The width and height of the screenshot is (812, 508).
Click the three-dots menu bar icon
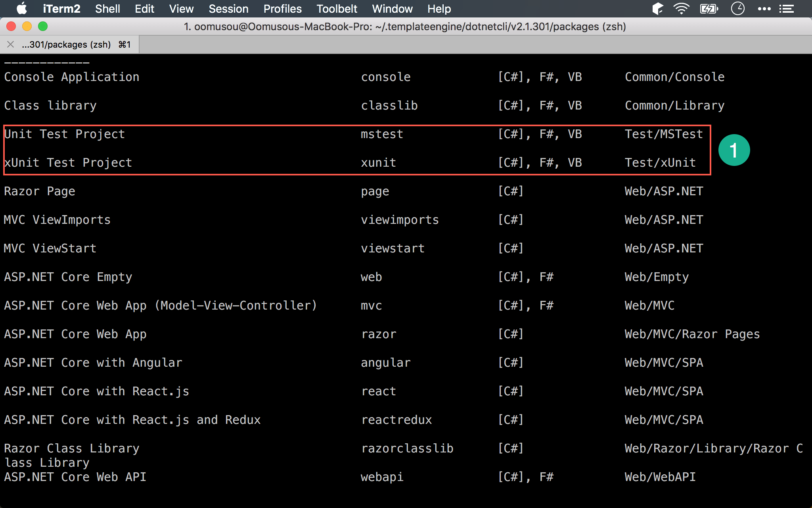[x=764, y=9]
